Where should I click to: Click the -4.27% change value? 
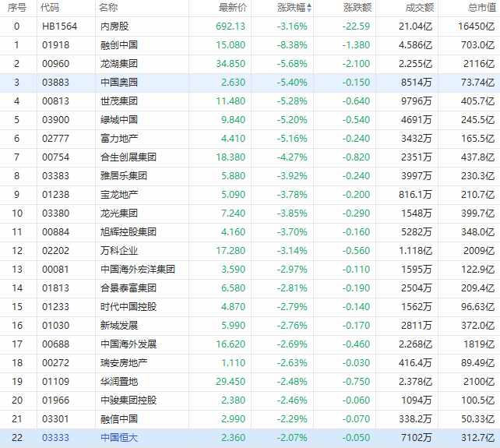292,157
